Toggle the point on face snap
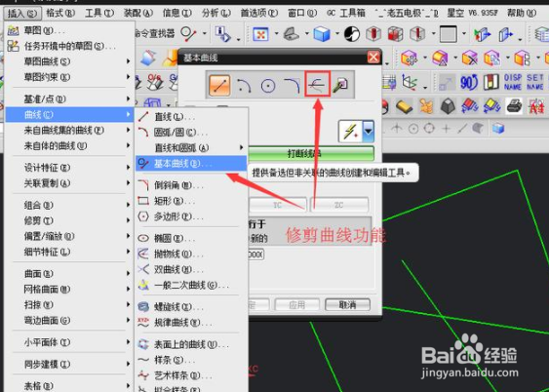The height and width of the screenshot is (392, 549). click(x=478, y=129)
